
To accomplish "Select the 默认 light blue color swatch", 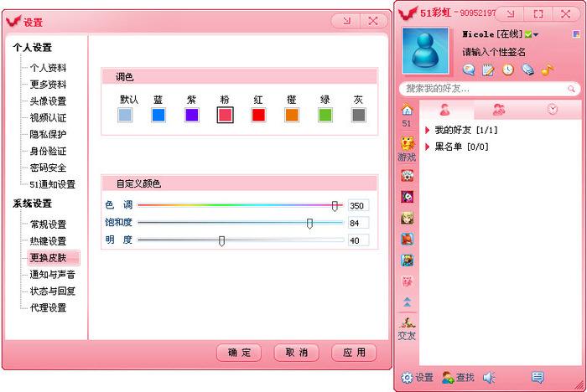I will [125, 115].
